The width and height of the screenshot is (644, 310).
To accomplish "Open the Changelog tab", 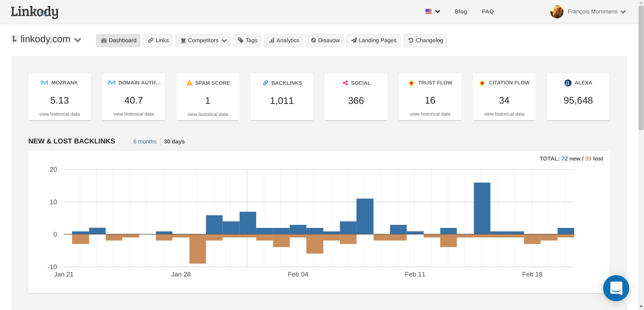I will coord(425,41).
